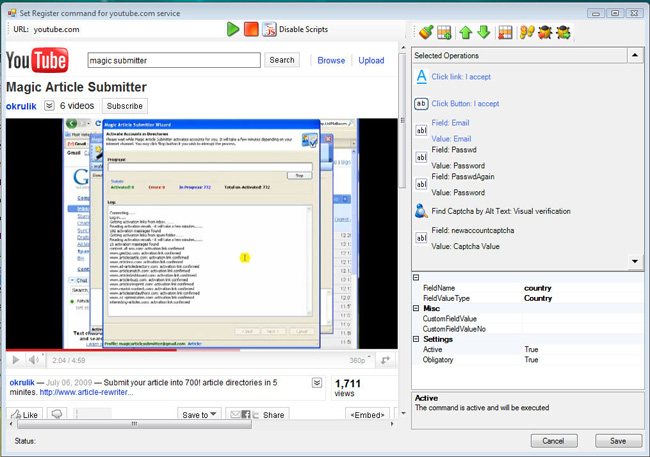The height and width of the screenshot is (457, 650).
Task: Click the URL input field
Action: 128,29
